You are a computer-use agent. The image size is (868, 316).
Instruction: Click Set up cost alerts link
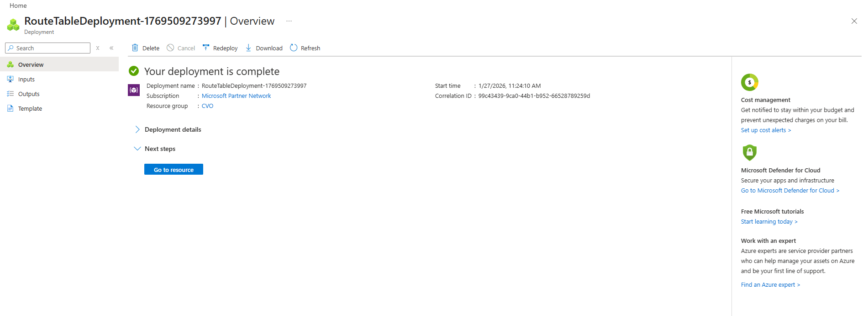coord(765,130)
